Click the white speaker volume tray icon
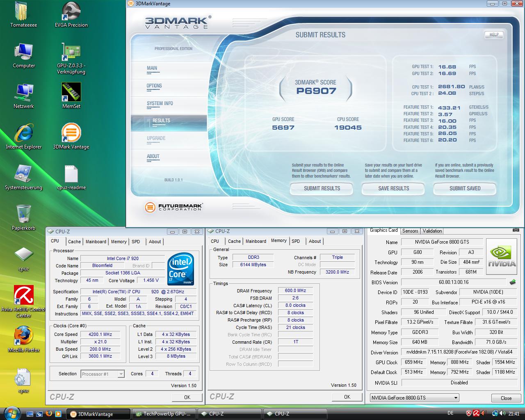 pyautogui.click(x=503, y=413)
